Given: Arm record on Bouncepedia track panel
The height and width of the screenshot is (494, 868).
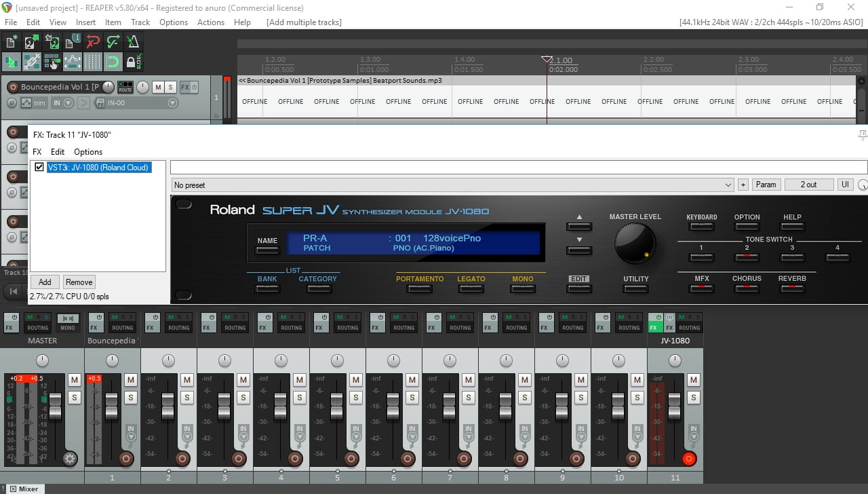Looking at the screenshot, I should click(12, 87).
